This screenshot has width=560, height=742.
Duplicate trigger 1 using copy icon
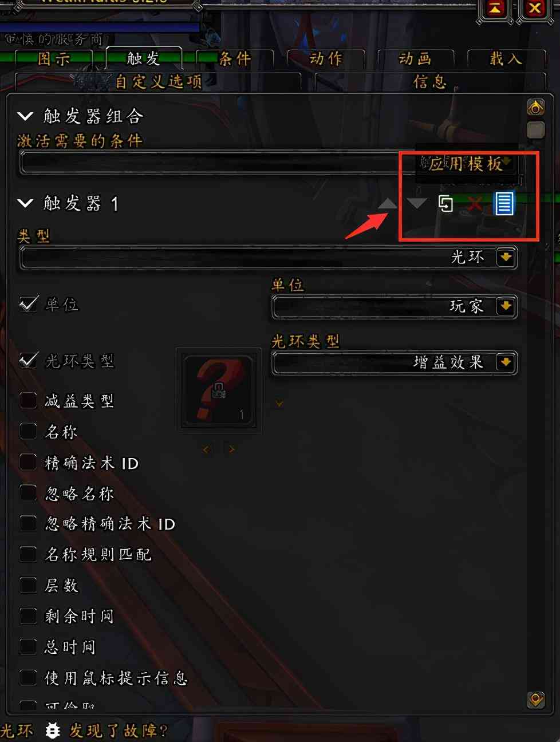[x=445, y=203]
